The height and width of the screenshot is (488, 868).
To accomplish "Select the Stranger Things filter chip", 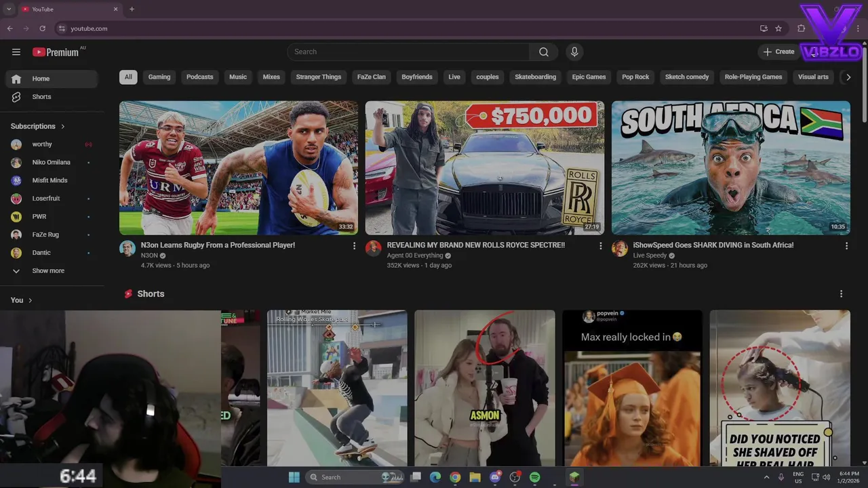I will click(319, 77).
